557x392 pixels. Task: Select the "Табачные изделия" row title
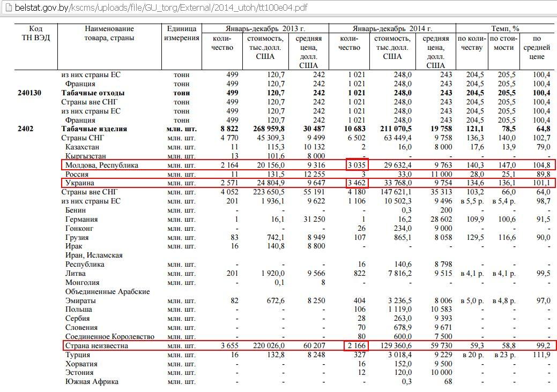94,129
